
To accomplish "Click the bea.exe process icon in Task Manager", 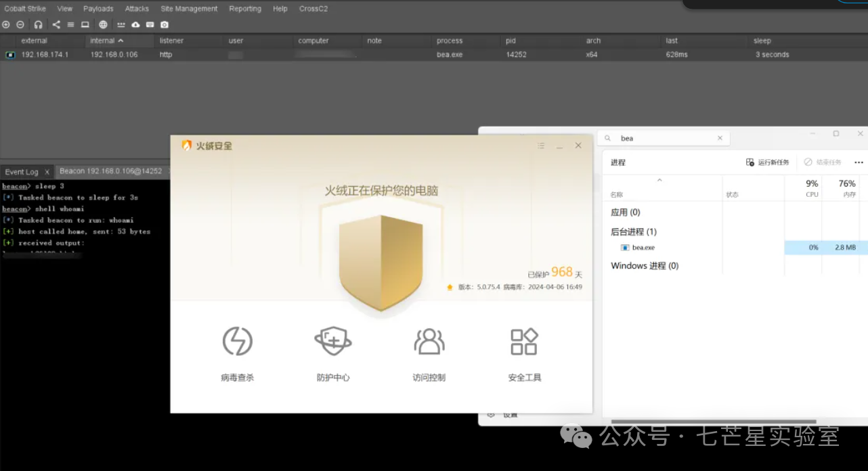I will click(624, 248).
